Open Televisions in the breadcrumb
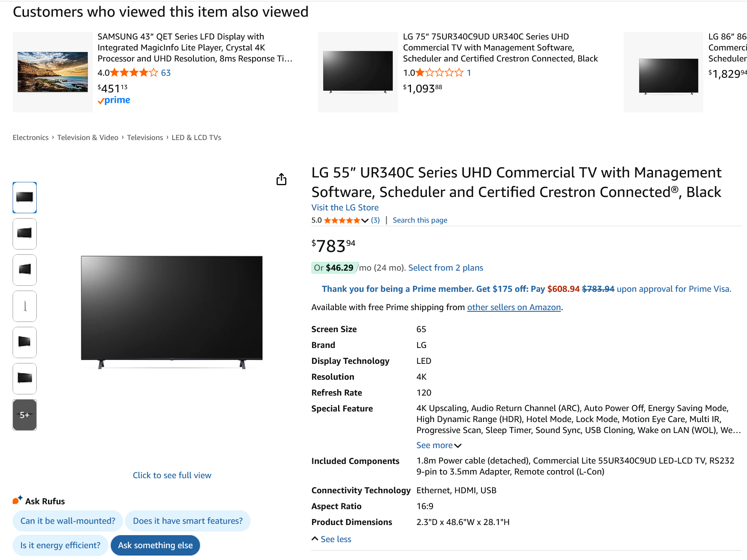 pos(145,138)
